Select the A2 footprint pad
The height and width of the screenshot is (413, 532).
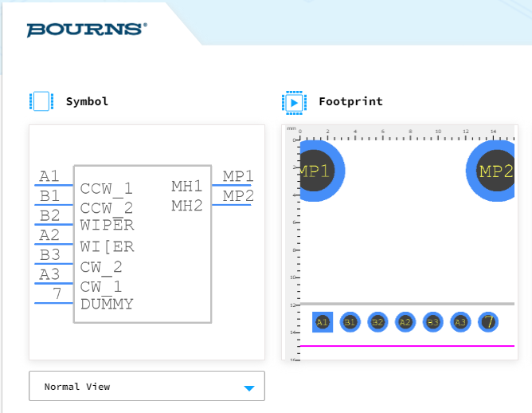(x=405, y=322)
